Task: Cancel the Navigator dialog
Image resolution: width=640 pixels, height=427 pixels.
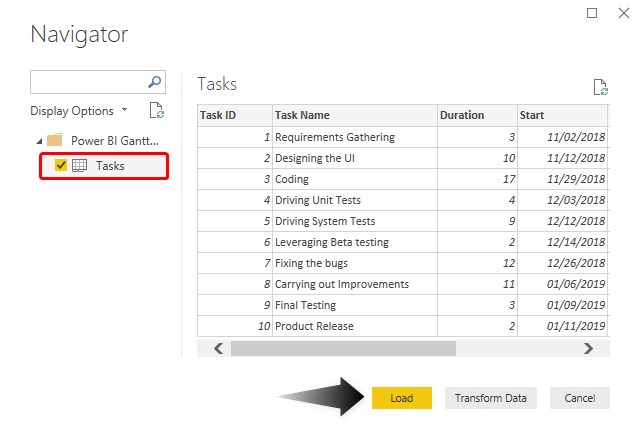Action: (x=580, y=398)
